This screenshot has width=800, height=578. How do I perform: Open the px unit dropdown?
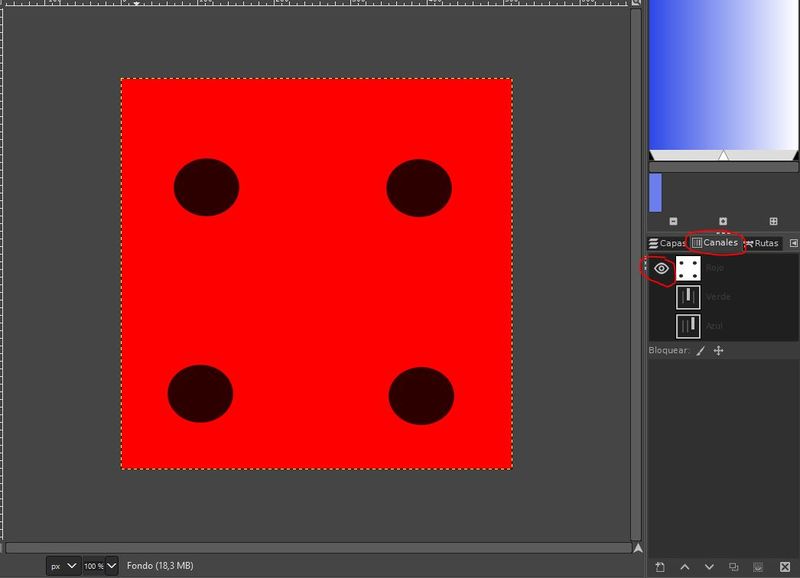[x=63, y=566]
